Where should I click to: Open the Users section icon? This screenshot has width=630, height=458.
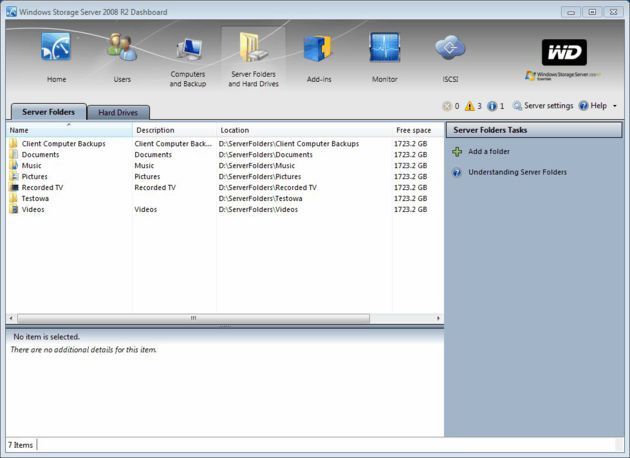pos(122,47)
